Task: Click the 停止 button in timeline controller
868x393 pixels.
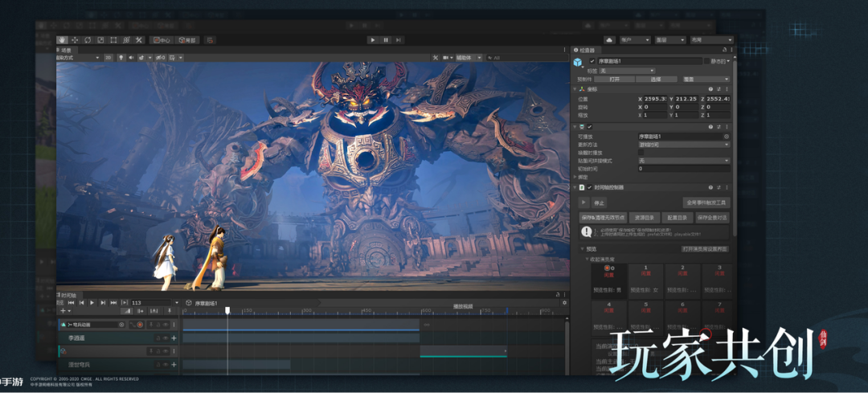Action: click(x=599, y=203)
